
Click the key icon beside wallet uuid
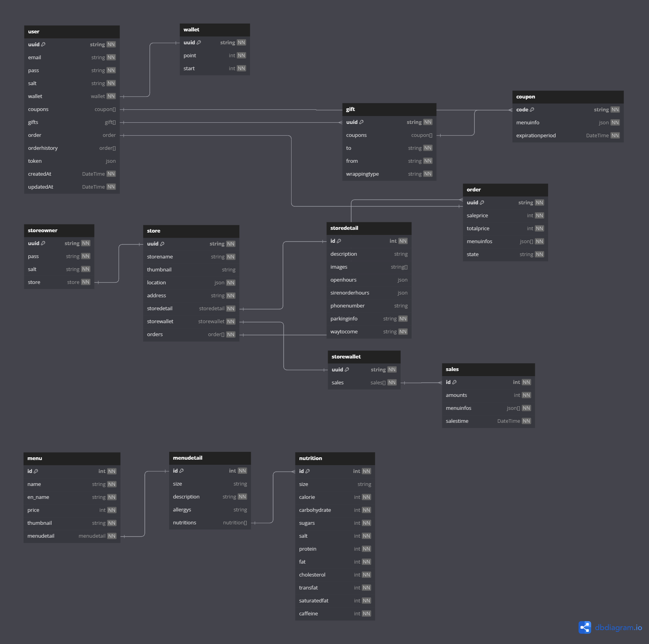[199, 43]
